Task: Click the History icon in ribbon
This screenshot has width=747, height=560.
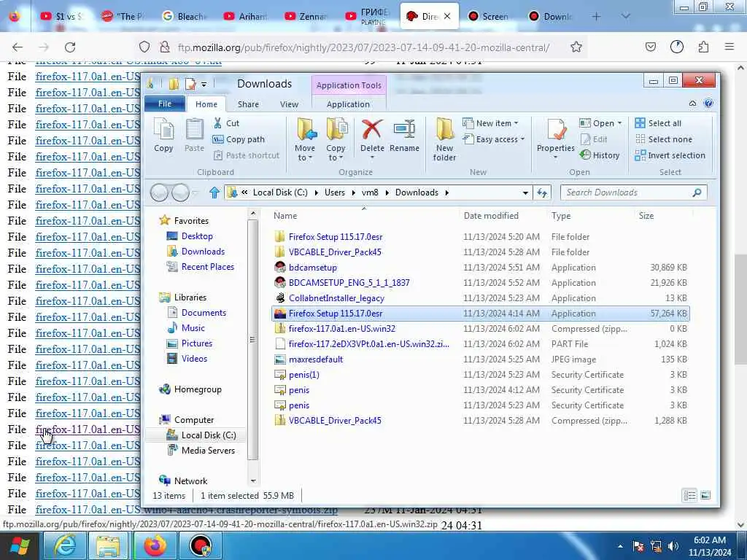Action: pos(600,155)
